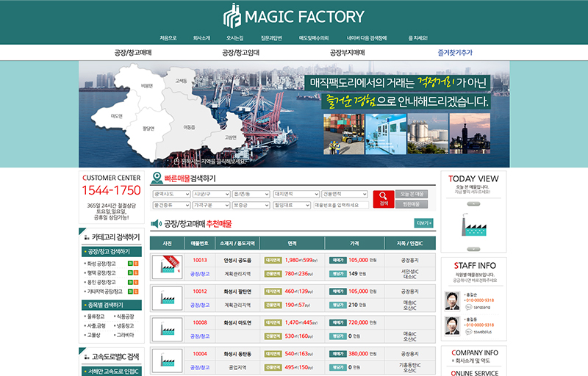Open the 가격구분 dropdown
The height and width of the screenshot is (376, 588).
[x=211, y=205]
